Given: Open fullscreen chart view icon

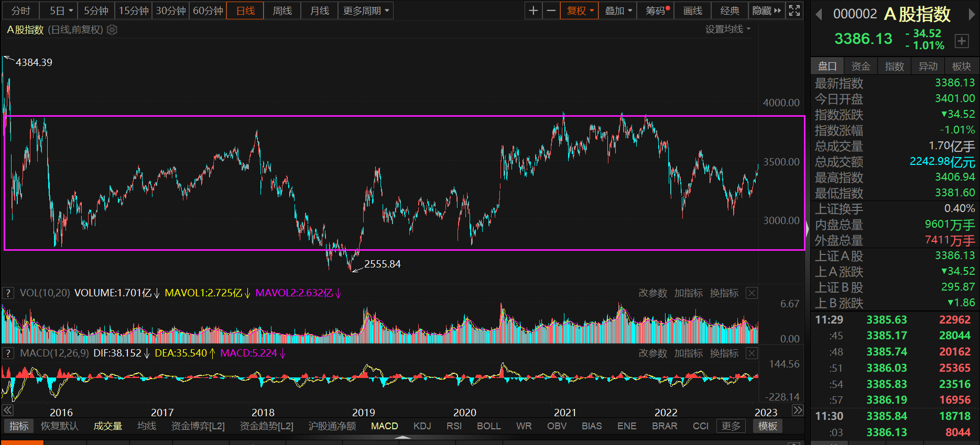Looking at the screenshot, I should click(x=794, y=10).
